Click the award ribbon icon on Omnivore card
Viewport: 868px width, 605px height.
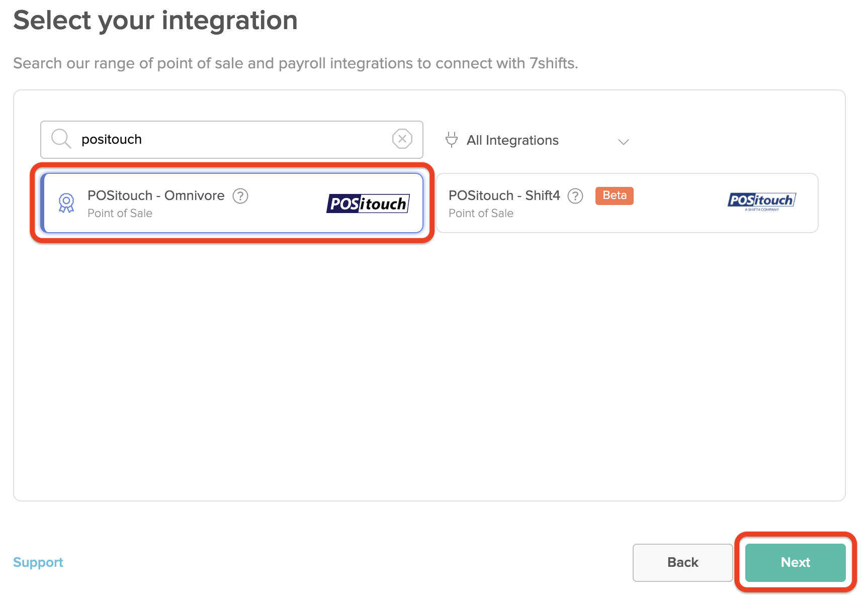tap(66, 203)
